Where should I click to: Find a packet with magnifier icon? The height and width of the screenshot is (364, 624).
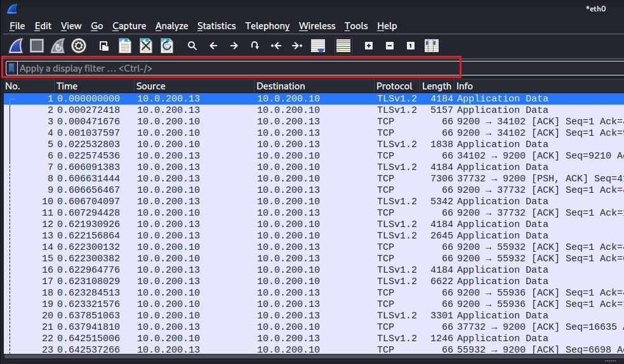coord(192,46)
